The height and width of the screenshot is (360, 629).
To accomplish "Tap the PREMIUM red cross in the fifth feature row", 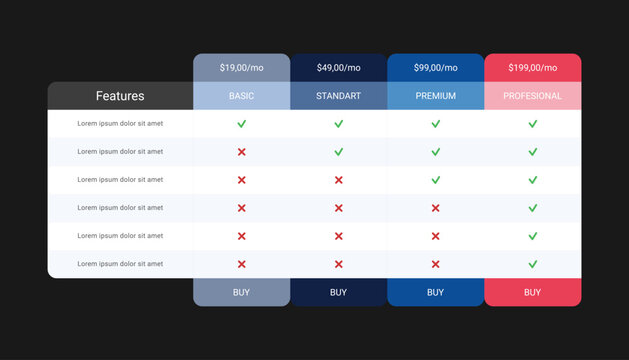I will tap(436, 236).
